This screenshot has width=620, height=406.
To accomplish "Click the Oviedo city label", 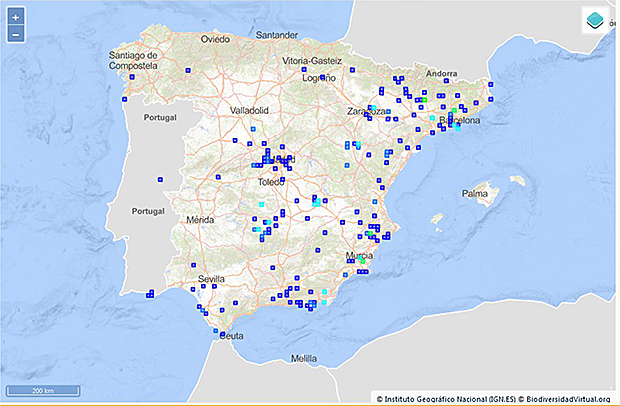I will click(215, 38).
